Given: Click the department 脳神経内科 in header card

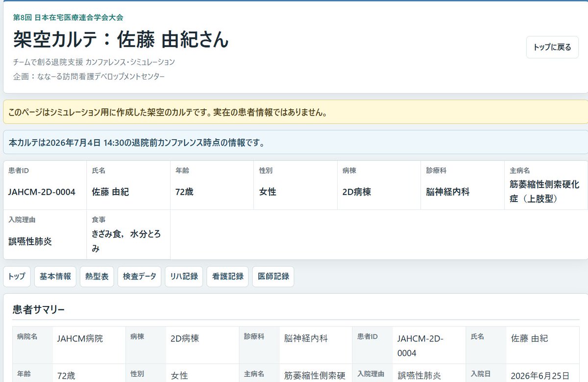Looking at the screenshot, I should click(448, 192).
